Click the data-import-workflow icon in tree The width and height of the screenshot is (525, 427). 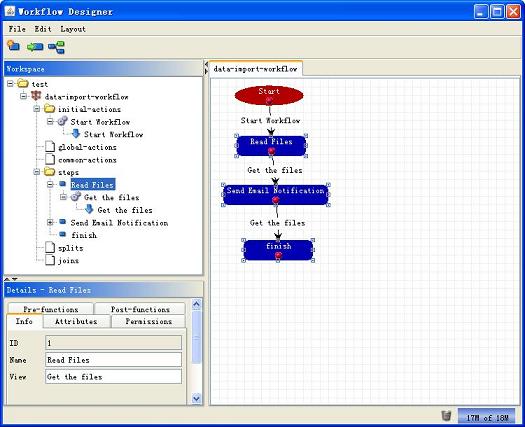(x=36, y=96)
